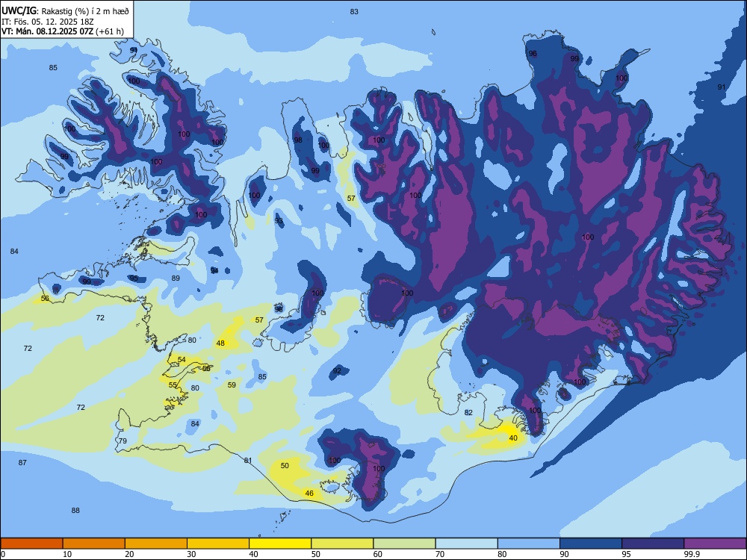Click the 'UWC/IG: Rakastig (%) í 2 m hæð' title
The image size is (747, 560).
tap(65, 10)
